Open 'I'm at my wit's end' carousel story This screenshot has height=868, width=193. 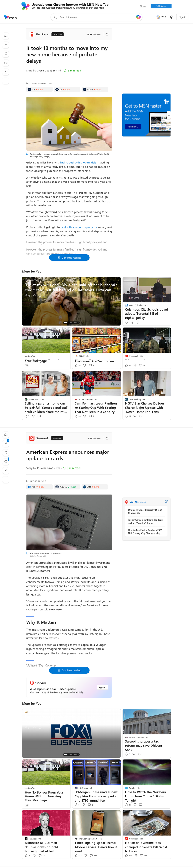(x=71, y=301)
